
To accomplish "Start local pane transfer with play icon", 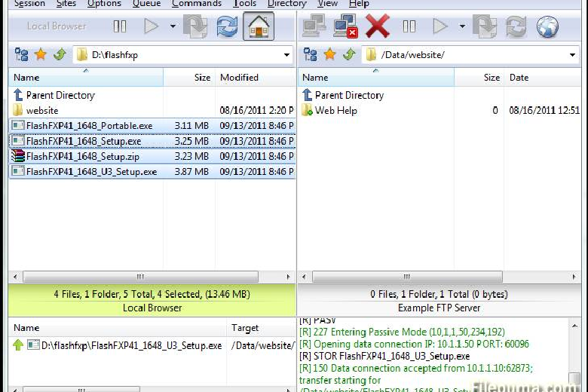I will (x=151, y=26).
